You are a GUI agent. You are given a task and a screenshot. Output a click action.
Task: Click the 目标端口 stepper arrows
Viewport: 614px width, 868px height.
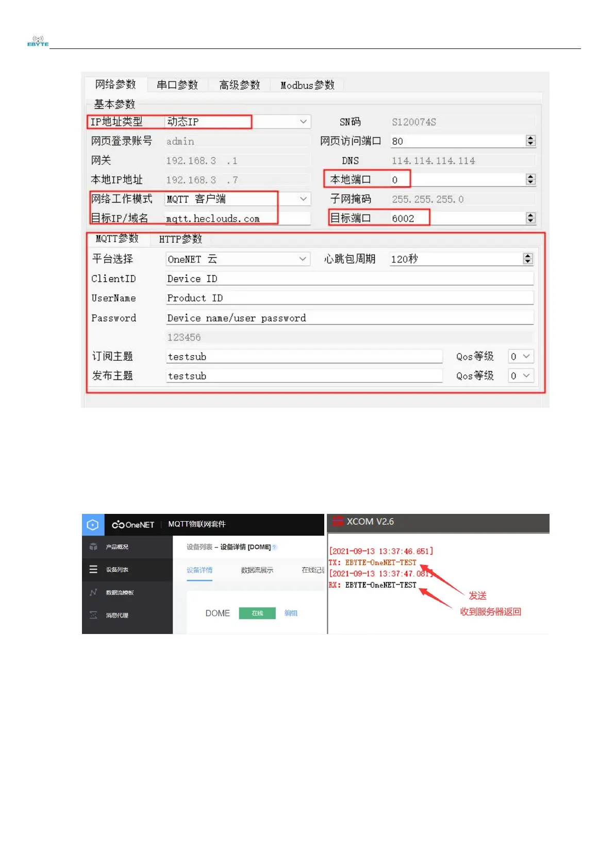click(x=530, y=218)
